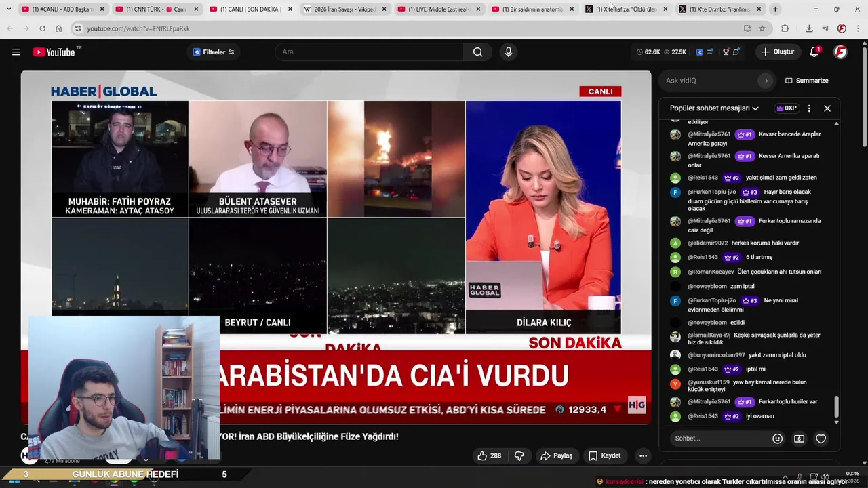Click @bunyamincoban997 'yakıt zammı iptal oldu'
This screenshot has width=868, height=488.
[749, 354]
